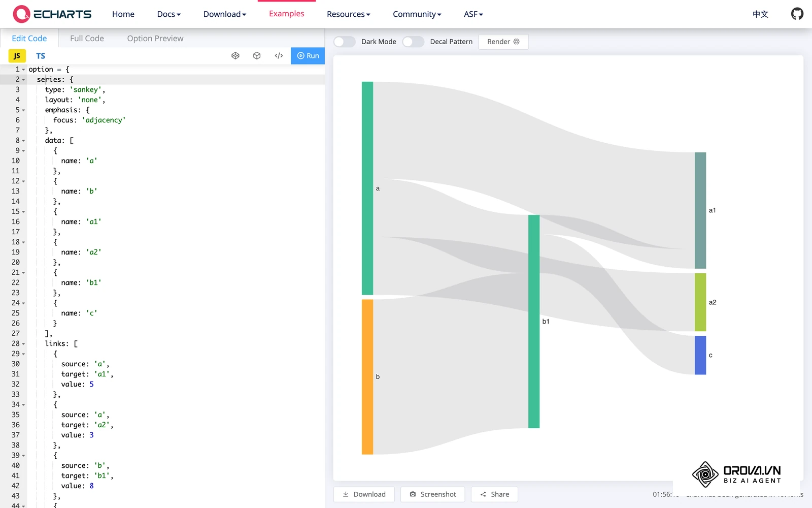Click the ECharts logo
The height and width of the screenshot is (508, 812).
[52, 14]
